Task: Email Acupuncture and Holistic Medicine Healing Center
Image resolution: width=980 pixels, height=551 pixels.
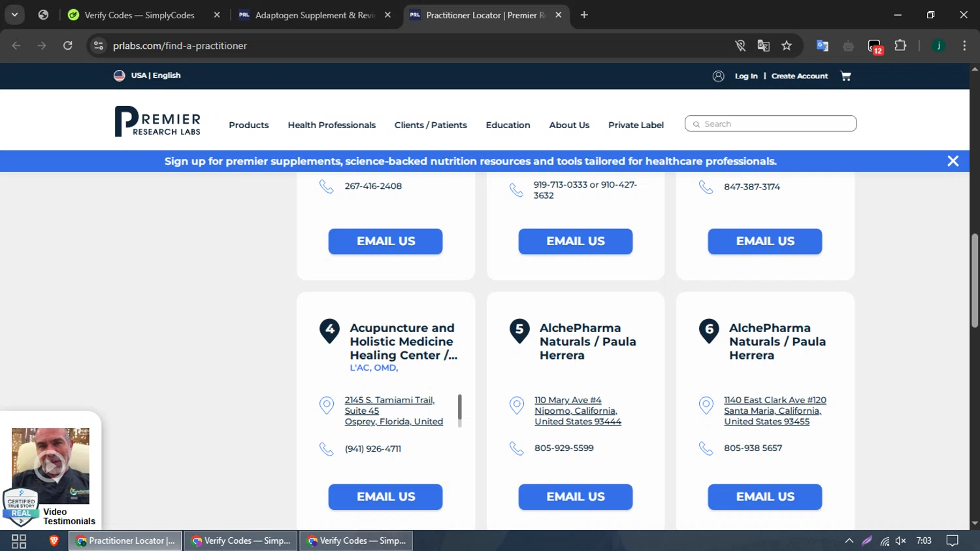Action: pyautogui.click(x=385, y=497)
